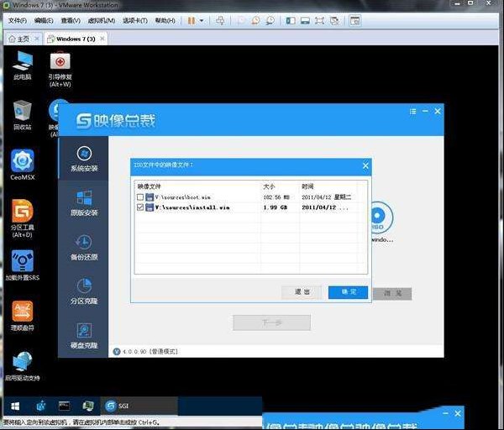Viewport: 504px width, 430px height.
Task: Click the library view toolbar icon
Action: coord(355,21)
